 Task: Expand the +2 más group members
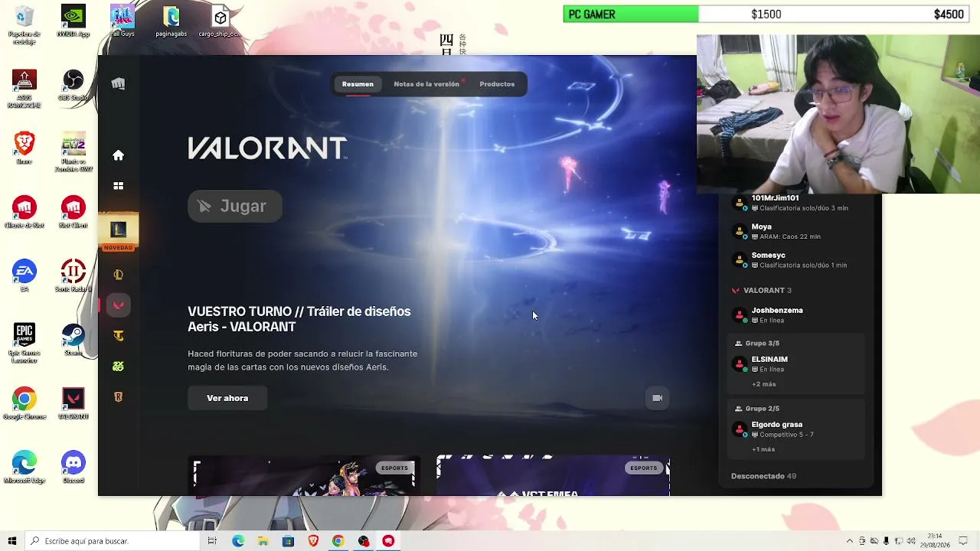click(x=764, y=384)
